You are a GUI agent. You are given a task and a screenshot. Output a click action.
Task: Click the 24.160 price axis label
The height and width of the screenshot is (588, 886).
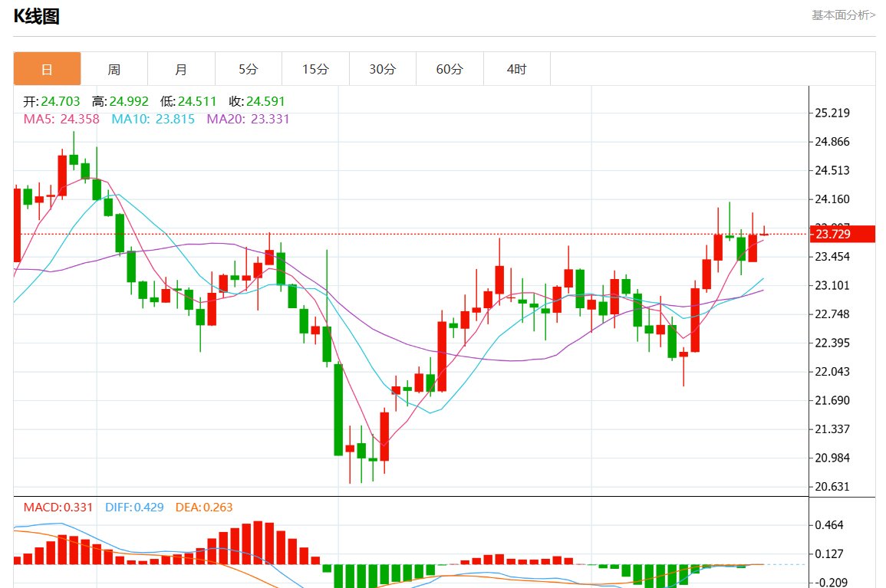pos(832,199)
